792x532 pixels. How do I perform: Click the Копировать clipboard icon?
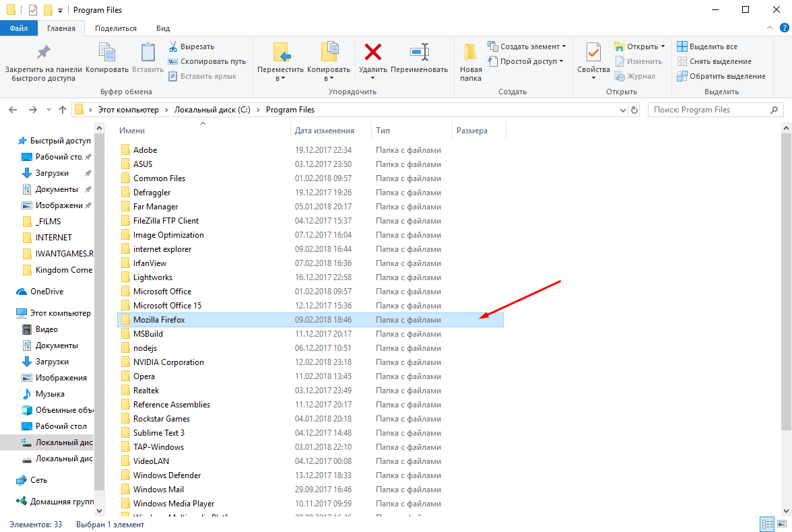(107, 52)
